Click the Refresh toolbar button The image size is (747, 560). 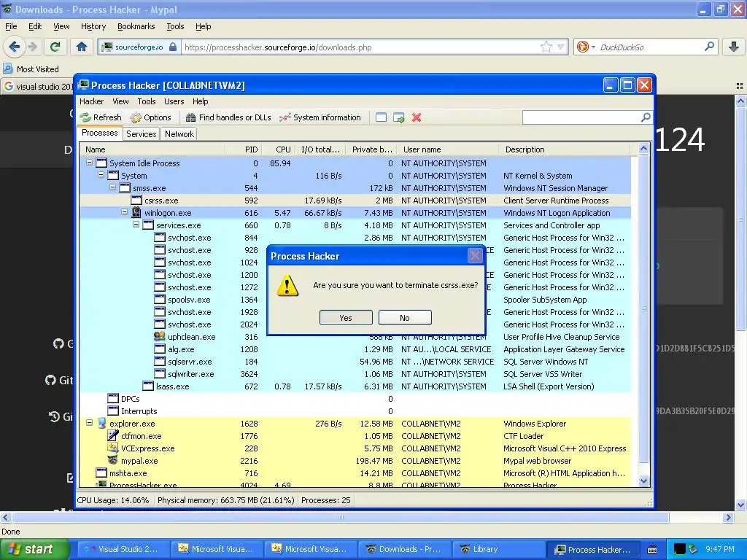coord(101,117)
